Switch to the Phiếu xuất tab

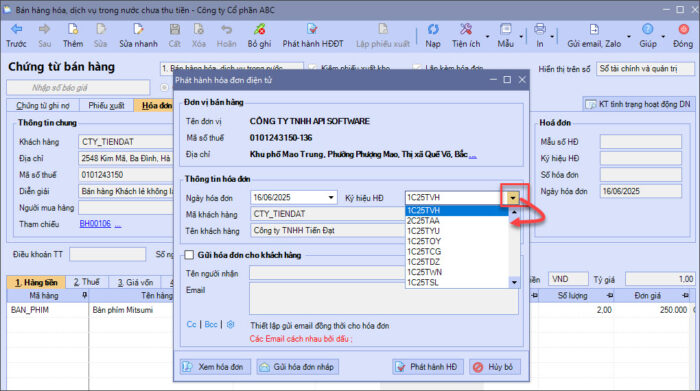(x=106, y=105)
